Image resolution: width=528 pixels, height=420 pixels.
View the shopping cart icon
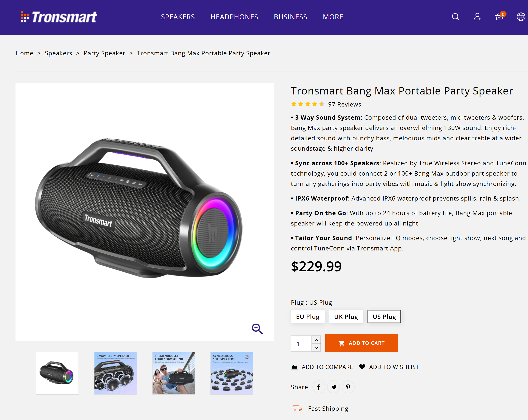coord(499,17)
